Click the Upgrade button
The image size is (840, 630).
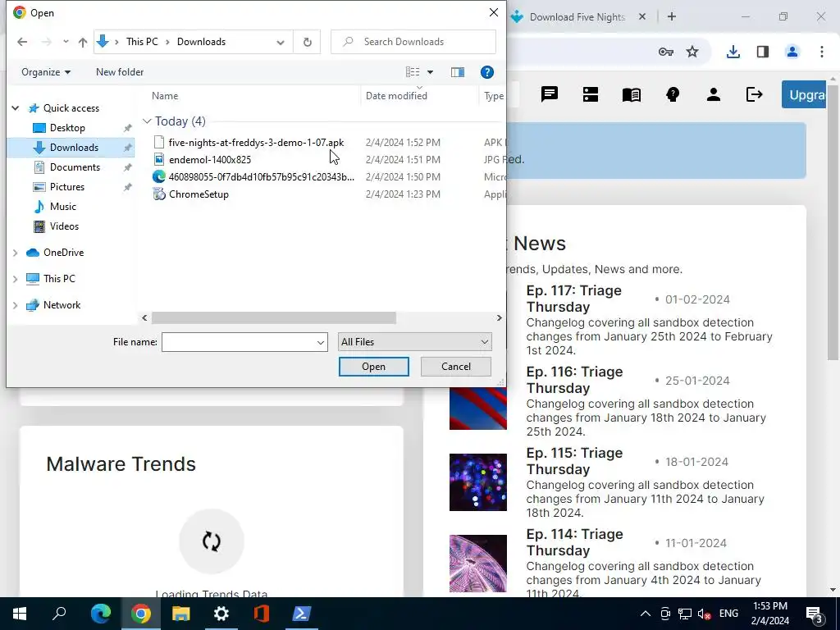pos(804,95)
